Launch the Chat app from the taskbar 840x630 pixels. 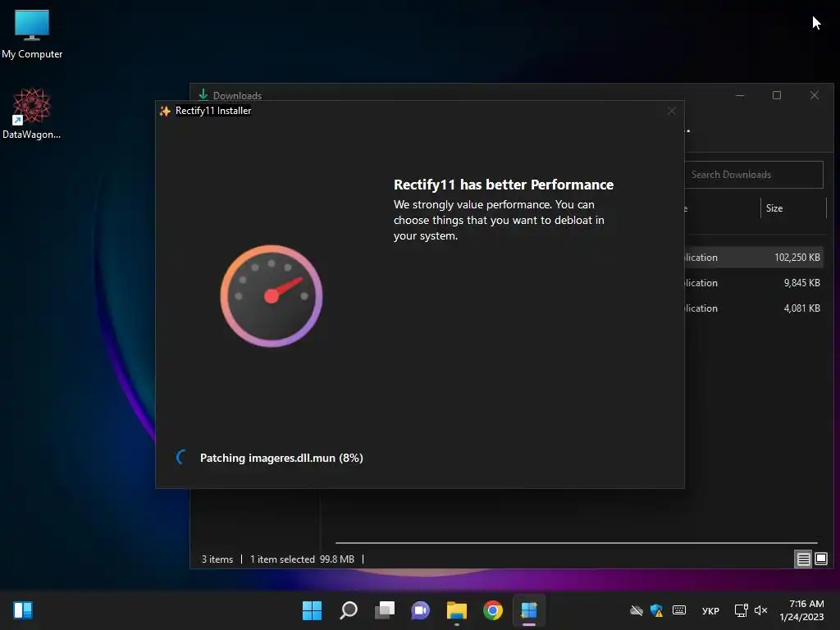pos(421,610)
